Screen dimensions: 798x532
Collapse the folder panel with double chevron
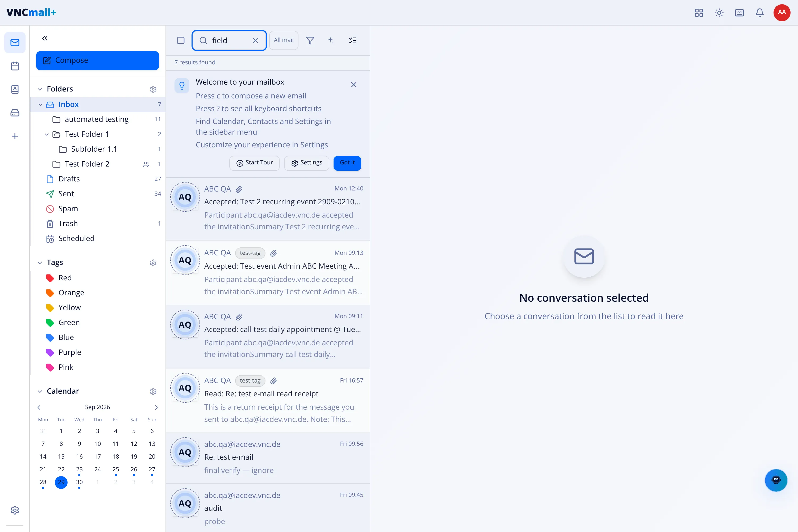45,38
